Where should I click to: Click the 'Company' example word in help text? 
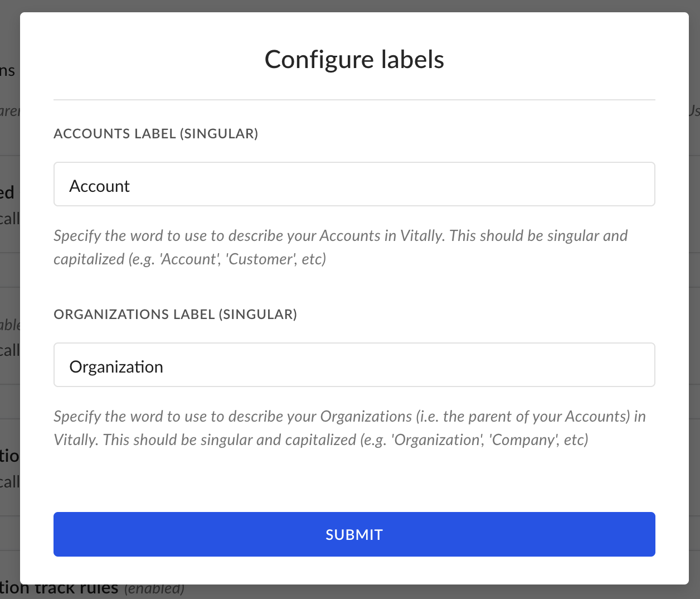coord(524,440)
